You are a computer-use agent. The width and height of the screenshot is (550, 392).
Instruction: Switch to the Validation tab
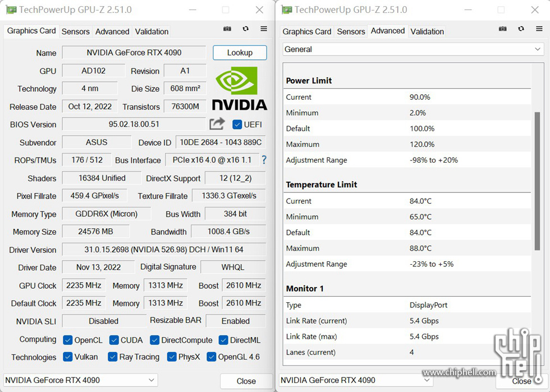152,31
